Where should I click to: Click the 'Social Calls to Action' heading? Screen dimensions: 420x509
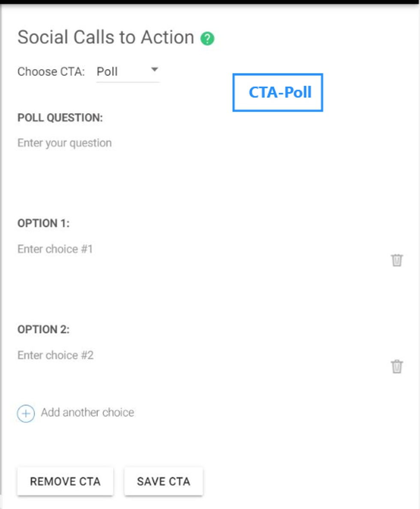coord(106,37)
